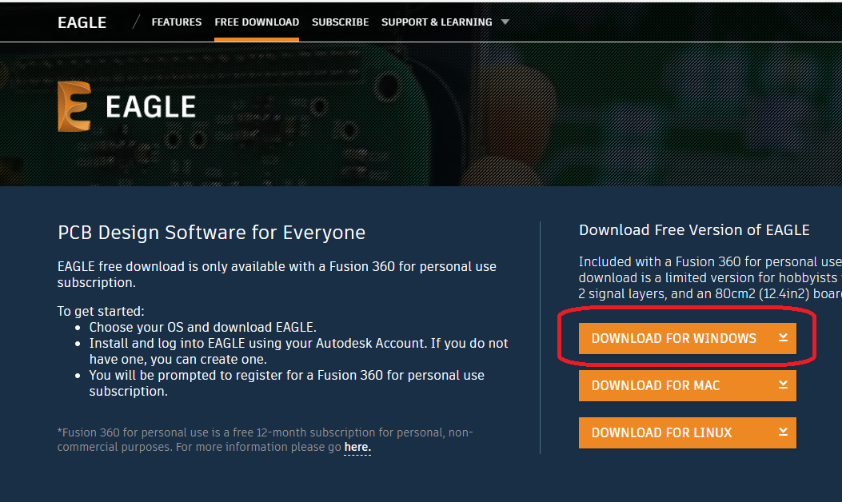Click "Choose your OS and download EAGLE." bullet
This screenshot has width=842, height=502.
pyautogui.click(x=203, y=327)
